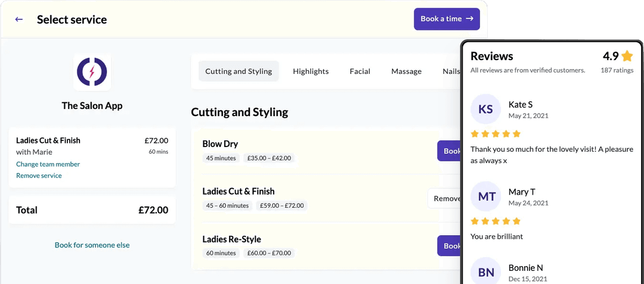Click Bonnie N avatar circle
The width and height of the screenshot is (644, 284).
point(486,271)
